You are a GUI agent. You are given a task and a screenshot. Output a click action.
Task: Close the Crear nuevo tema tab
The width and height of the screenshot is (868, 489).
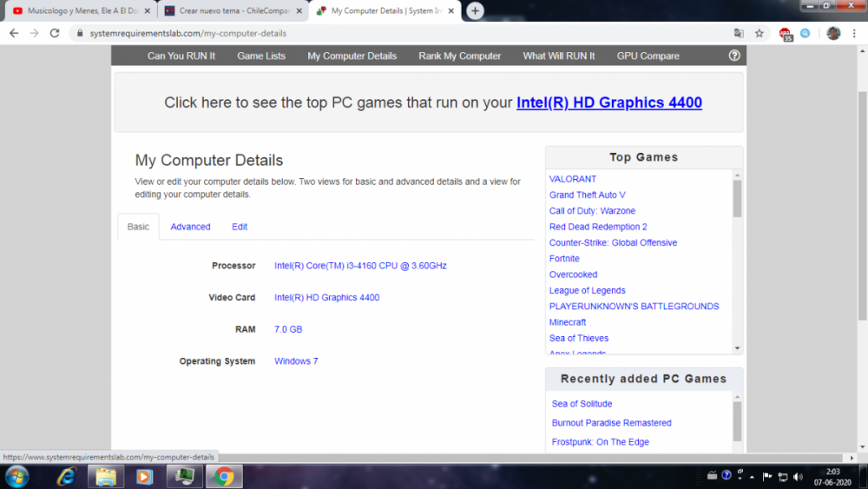pyautogui.click(x=299, y=10)
